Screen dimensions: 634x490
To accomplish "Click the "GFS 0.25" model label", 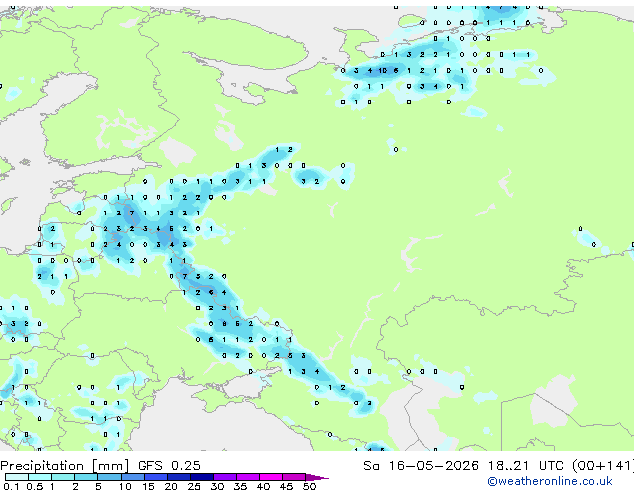I will [x=169, y=466].
